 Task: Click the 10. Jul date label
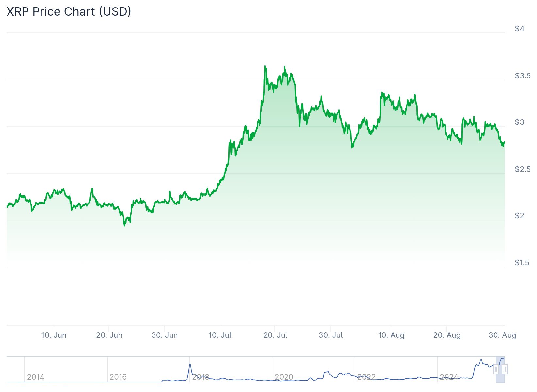(220, 335)
